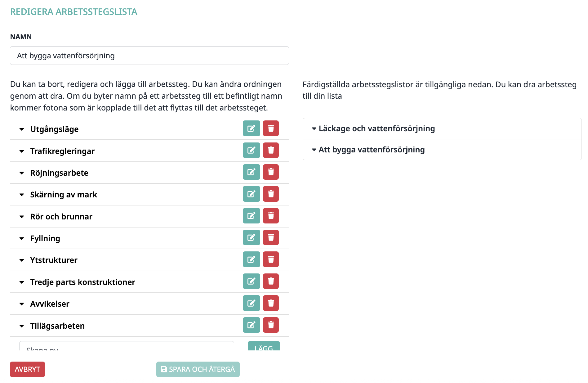Click the Skapa ny input field
This screenshot has height=383, width=588.
[127, 346]
